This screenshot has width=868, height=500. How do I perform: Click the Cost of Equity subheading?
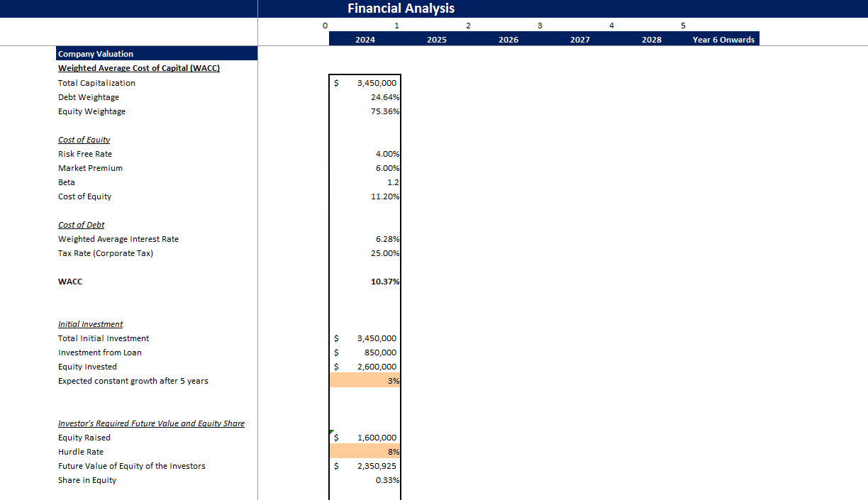(84, 140)
